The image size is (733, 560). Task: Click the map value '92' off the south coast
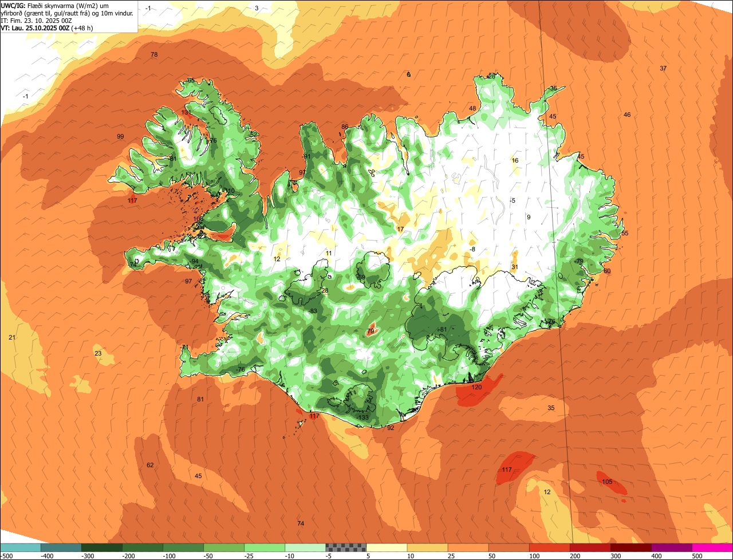click(391, 428)
